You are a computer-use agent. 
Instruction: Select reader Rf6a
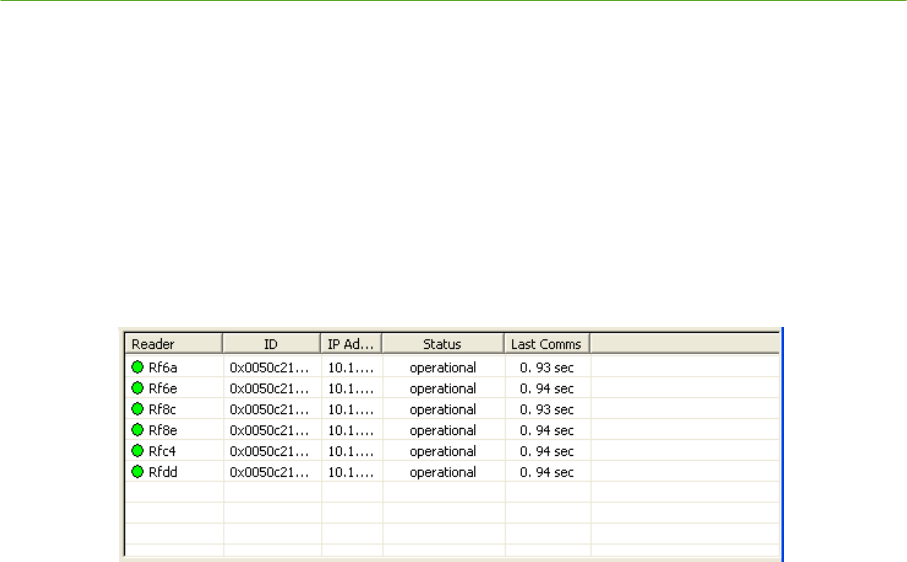click(163, 368)
